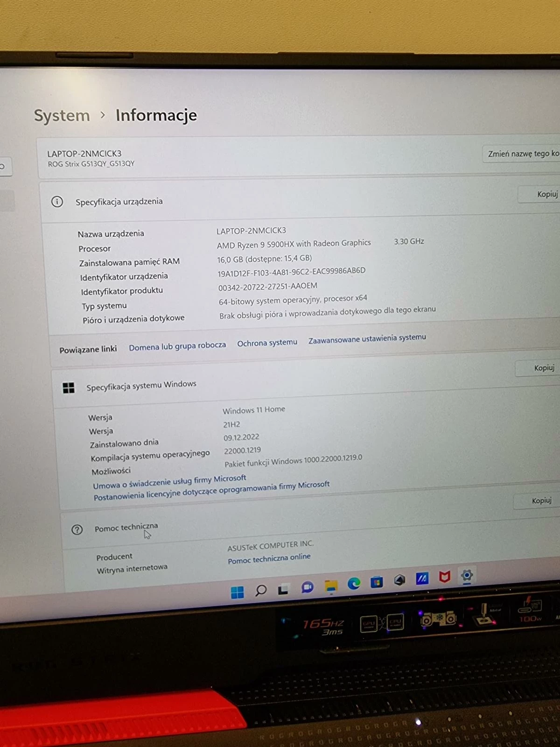The image size is (560, 747).
Task: Select 3.30 GHz clock speed text
Action: [409, 241]
